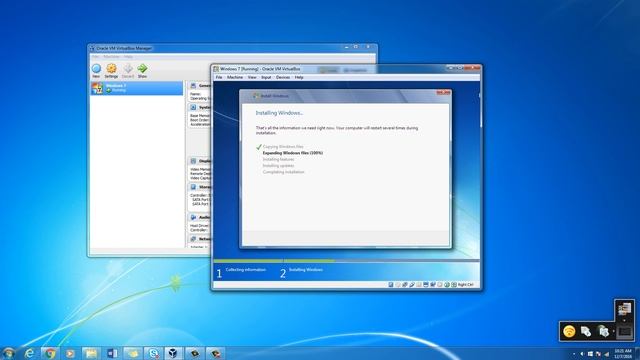Open File menu in VirtualBox Manager window
Screen dimensions: 640x360
95,57
